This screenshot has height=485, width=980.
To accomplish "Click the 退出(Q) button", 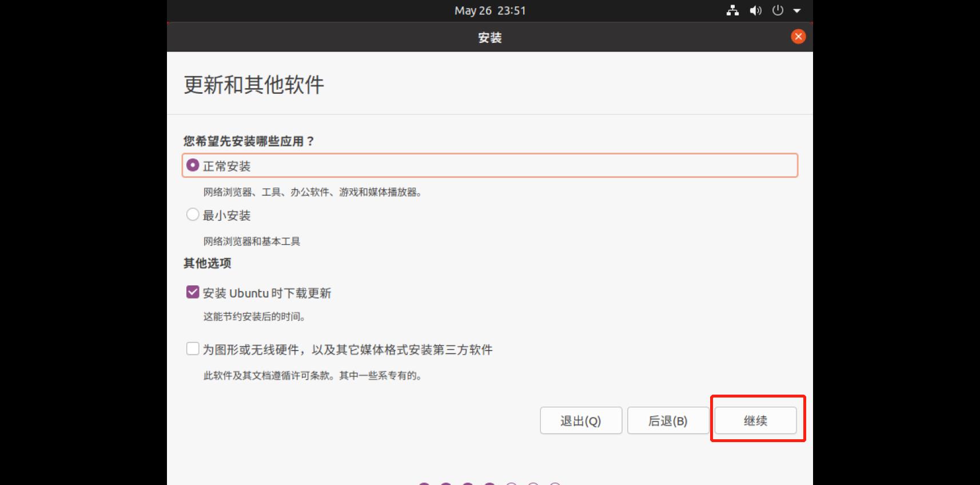I will [581, 420].
